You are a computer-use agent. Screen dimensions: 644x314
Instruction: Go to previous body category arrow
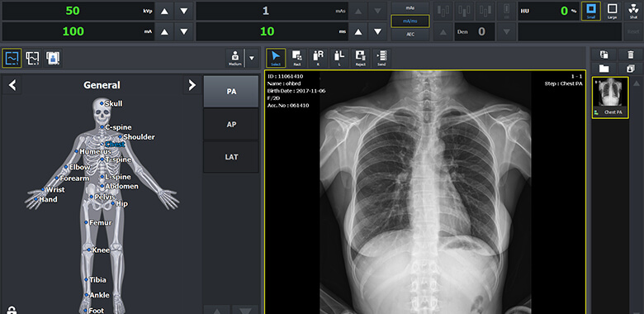(12, 85)
